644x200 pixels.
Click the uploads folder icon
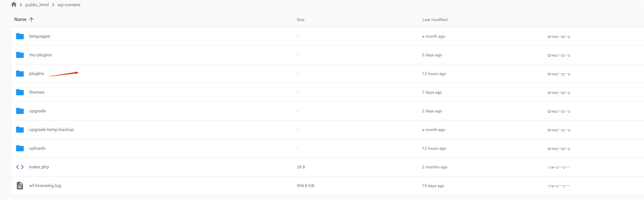pyautogui.click(x=20, y=148)
